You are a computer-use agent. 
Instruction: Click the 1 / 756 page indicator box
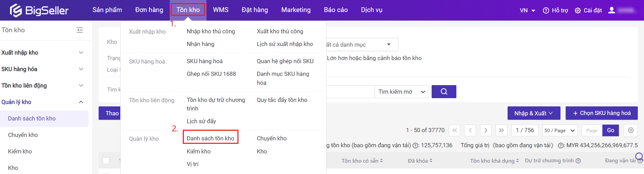click(525, 130)
